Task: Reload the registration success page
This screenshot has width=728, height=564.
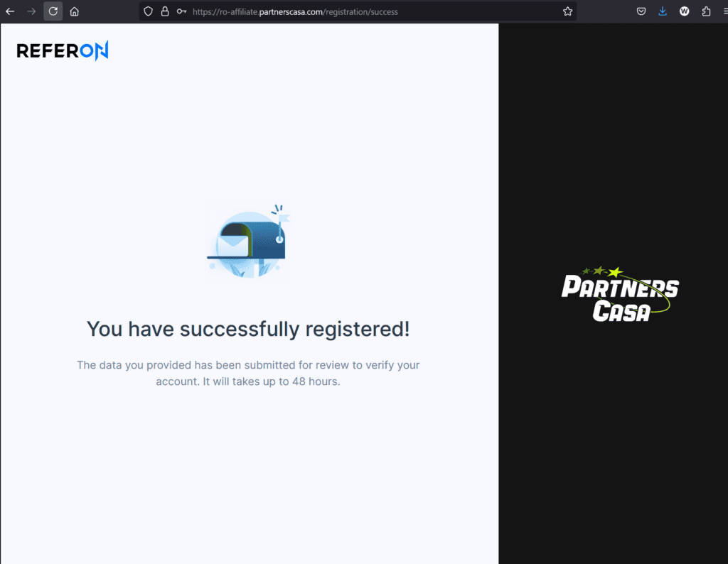Action: (52, 11)
